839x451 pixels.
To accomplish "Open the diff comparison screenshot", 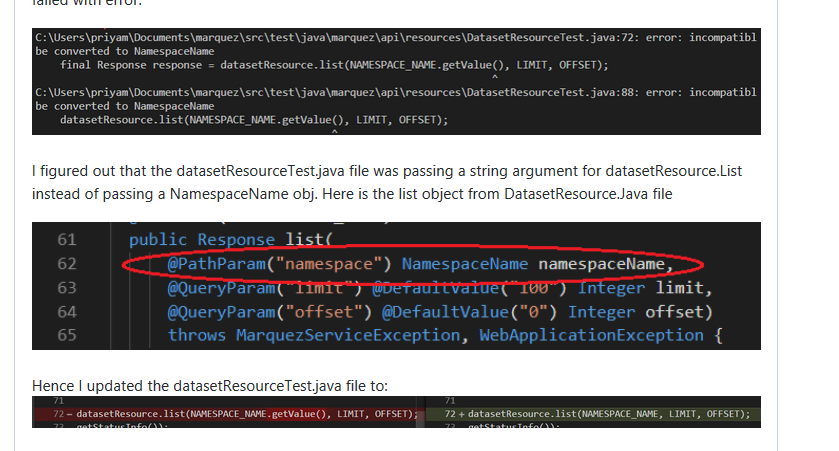I will [x=396, y=412].
